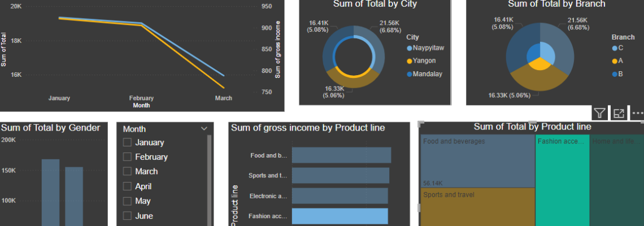This screenshot has height=226, width=644.
Task: Click the Month header of the slicer
Action: coord(134,129)
